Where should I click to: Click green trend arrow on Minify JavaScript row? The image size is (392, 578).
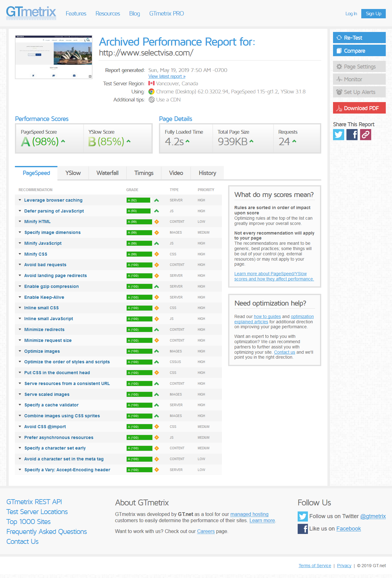point(156,243)
